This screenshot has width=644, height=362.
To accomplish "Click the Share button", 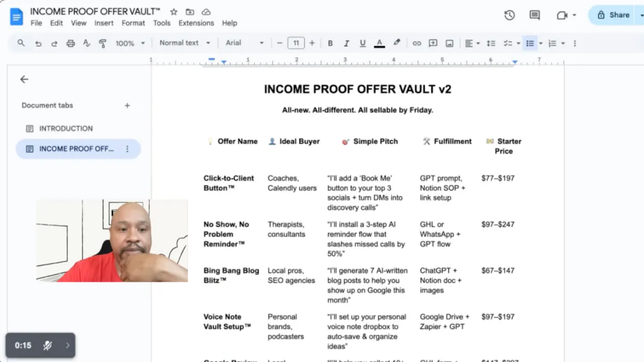I will [x=612, y=15].
